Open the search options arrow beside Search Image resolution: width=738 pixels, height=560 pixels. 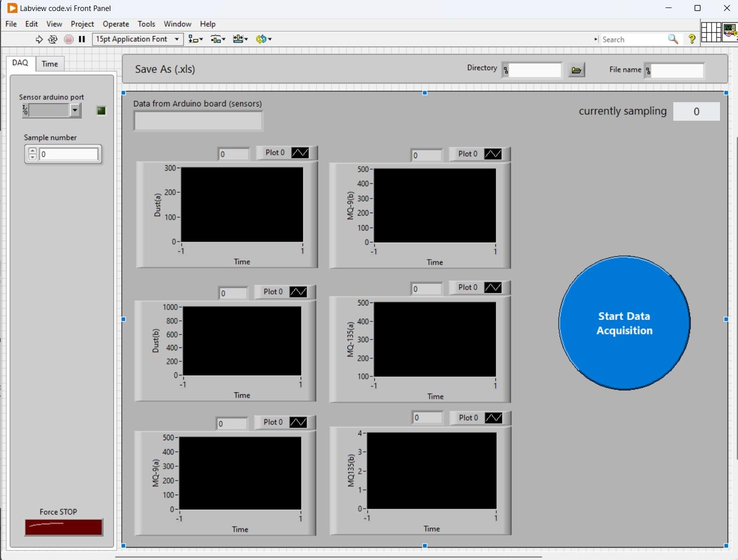pyautogui.click(x=596, y=39)
